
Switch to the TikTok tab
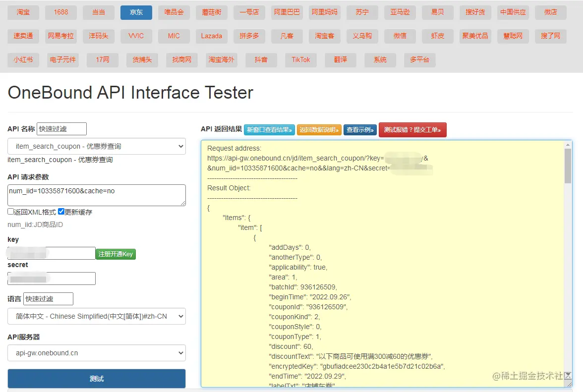point(301,60)
